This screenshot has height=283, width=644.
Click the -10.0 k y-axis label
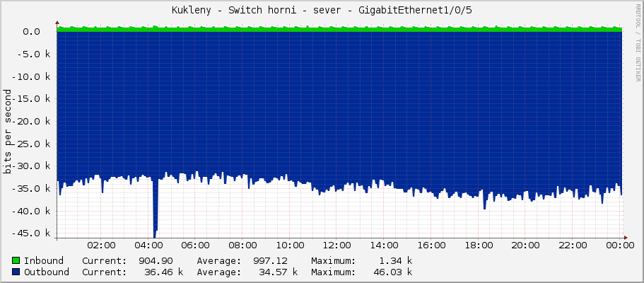pos(31,76)
